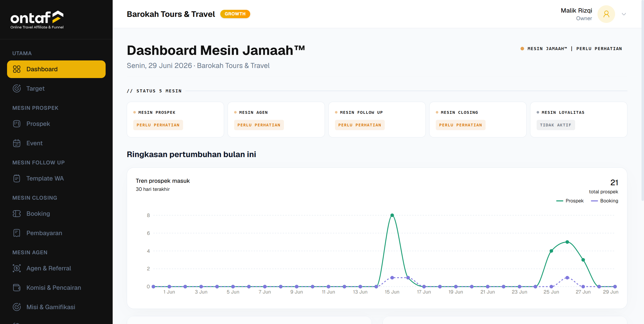Click the 26 Jun prospek peak point
This screenshot has height=324, width=644.
click(567, 242)
